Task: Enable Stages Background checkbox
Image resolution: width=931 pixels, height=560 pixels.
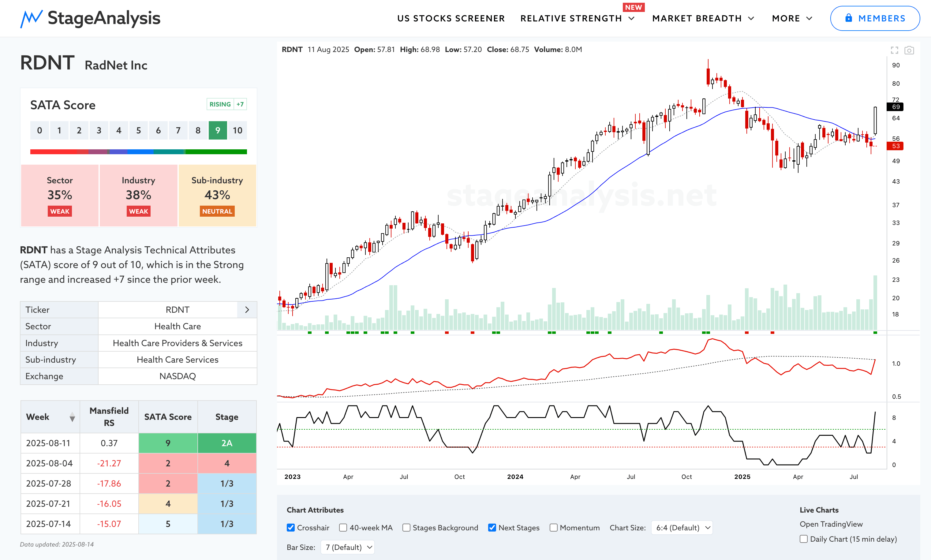Action: pos(406,528)
